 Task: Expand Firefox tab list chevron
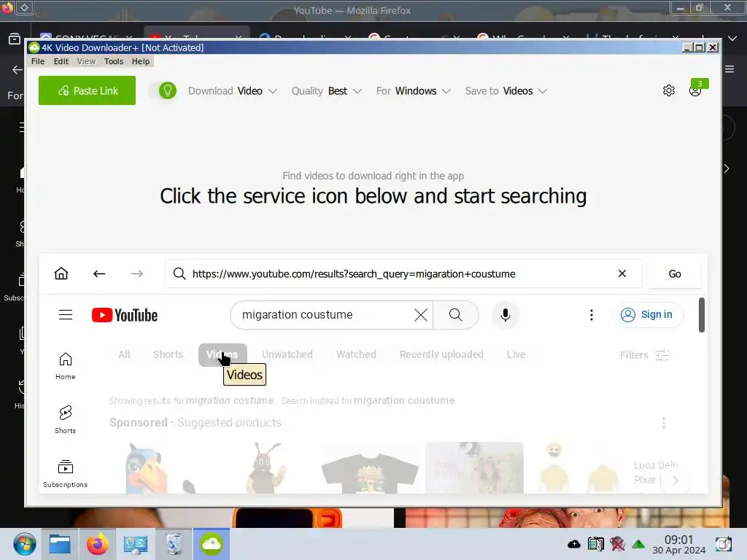[732, 38]
